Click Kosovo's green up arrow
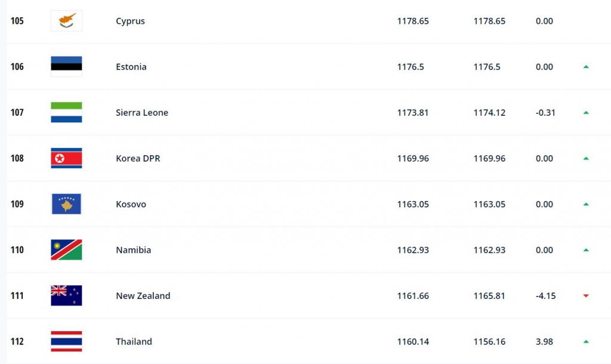Viewport: 611px width, 364px height. [586, 204]
